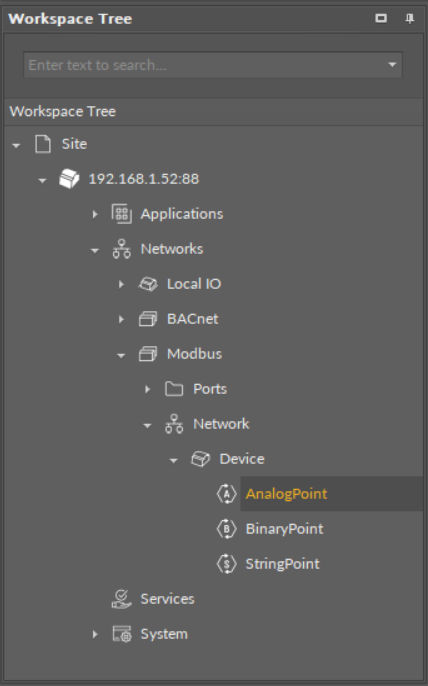Collapse the Device node arrow
This screenshot has width=428, height=686.
tap(174, 460)
